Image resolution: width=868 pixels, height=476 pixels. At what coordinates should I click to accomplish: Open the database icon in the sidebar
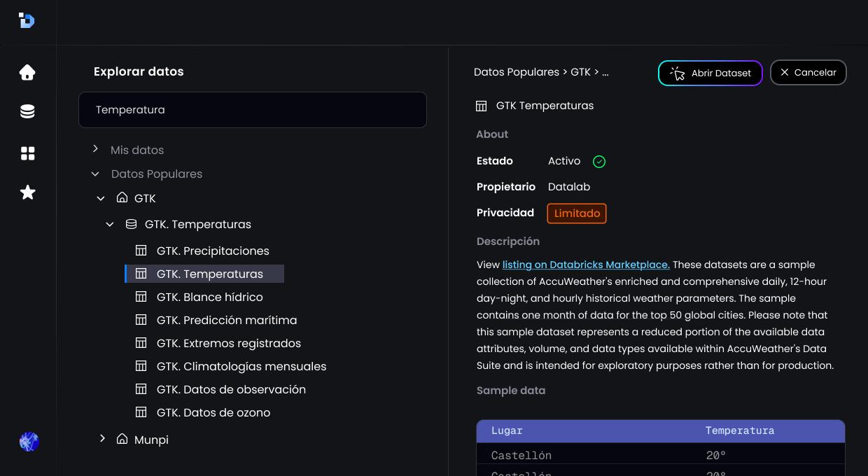27,112
